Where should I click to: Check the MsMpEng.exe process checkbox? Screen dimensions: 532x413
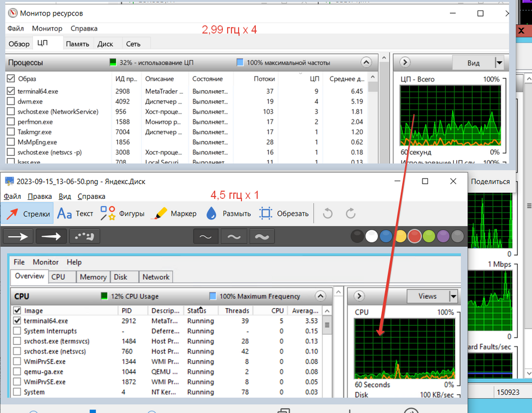pos(11,142)
